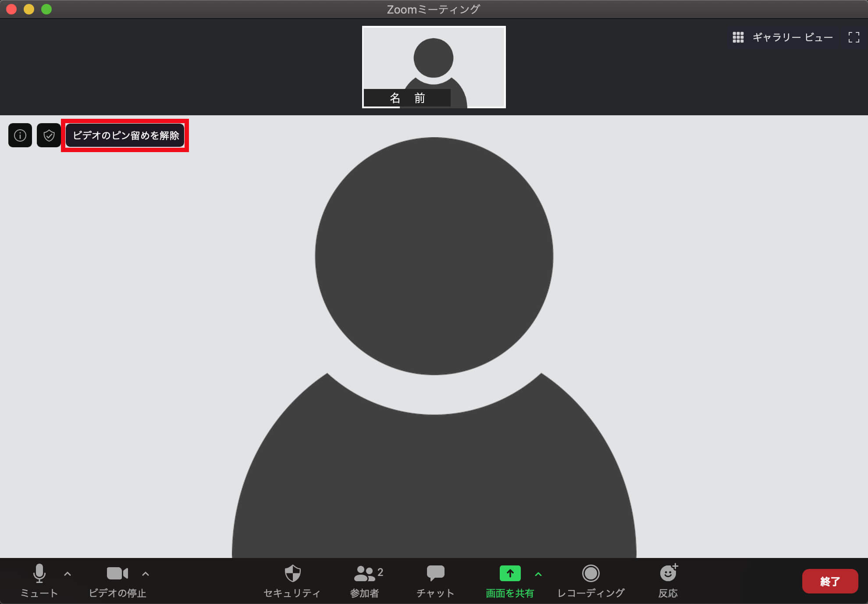The height and width of the screenshot is (604, 868).
Task: Select the gallery layout grid icon
Action: click(738, 37)
